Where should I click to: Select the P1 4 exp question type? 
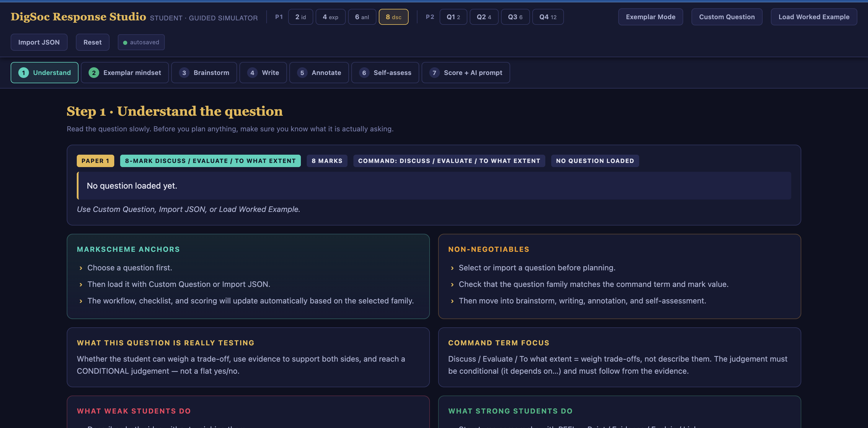(x=330, y=17)
